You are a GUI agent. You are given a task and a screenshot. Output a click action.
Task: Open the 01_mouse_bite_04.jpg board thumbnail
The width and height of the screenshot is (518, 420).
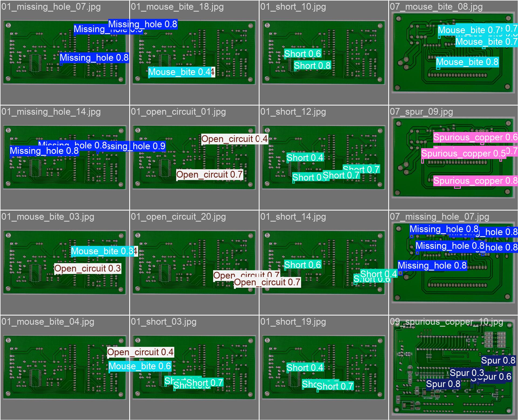coord(64,367)
